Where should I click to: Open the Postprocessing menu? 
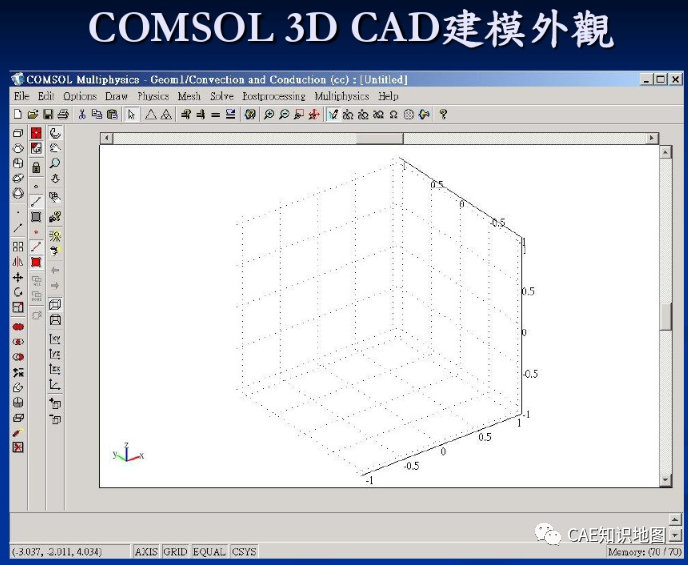click(x=273, y=96)
